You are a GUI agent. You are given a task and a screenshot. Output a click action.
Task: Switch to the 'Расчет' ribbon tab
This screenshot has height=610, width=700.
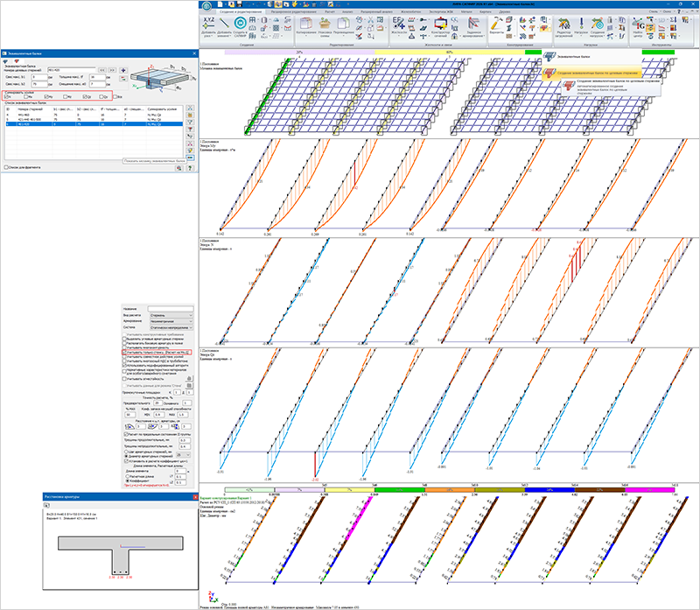(x=330, y=11)
